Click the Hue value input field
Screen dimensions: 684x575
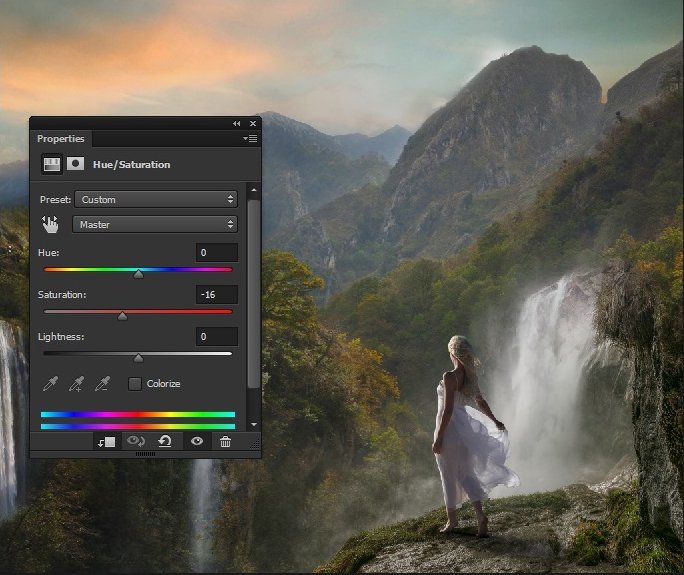point(217,253)
